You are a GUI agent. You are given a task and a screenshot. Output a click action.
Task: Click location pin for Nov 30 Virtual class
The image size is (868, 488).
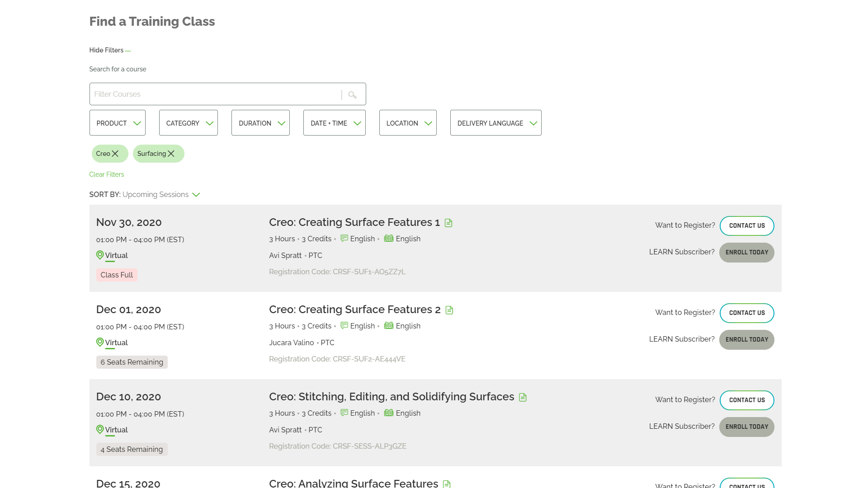pos(100,255)
